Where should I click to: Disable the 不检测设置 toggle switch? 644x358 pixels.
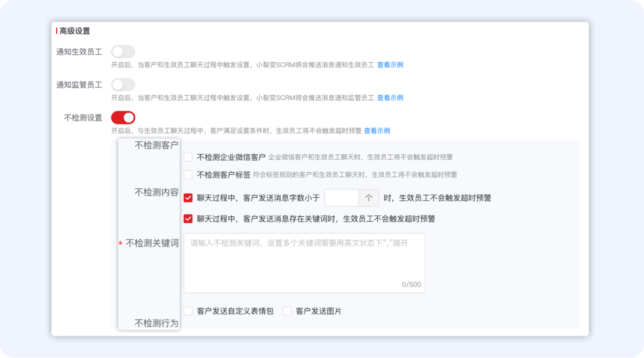point(123,117)
